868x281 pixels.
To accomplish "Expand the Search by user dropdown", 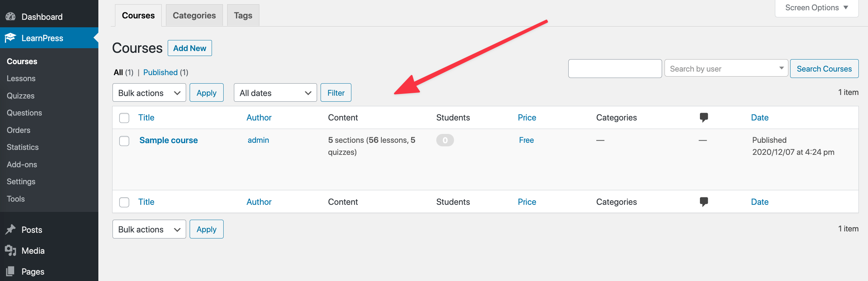I will [x=726, y=68].
